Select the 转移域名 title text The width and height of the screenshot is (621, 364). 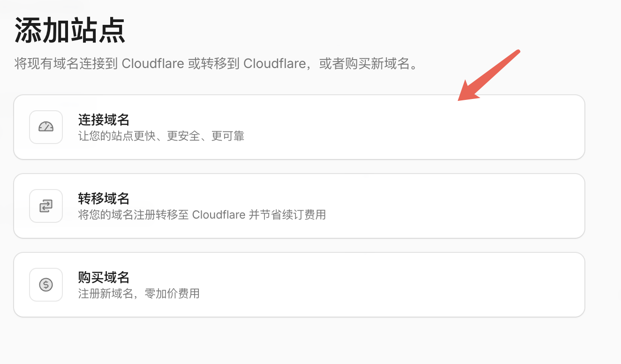[104, 198]
